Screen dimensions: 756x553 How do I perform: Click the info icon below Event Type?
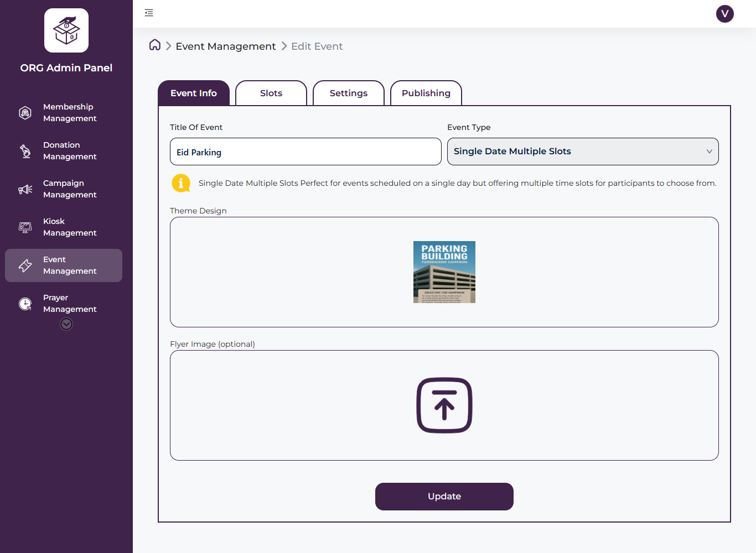181,182
